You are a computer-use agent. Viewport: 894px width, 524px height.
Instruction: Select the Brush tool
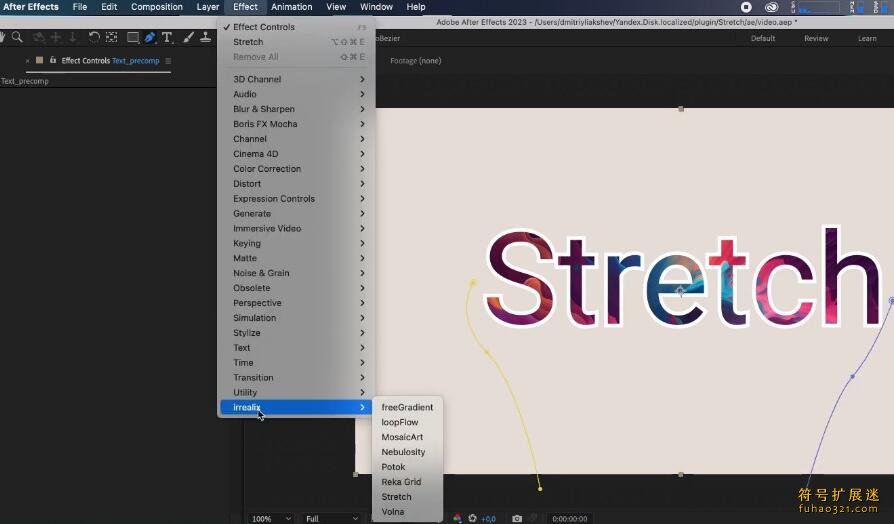(x=188, y=38)
